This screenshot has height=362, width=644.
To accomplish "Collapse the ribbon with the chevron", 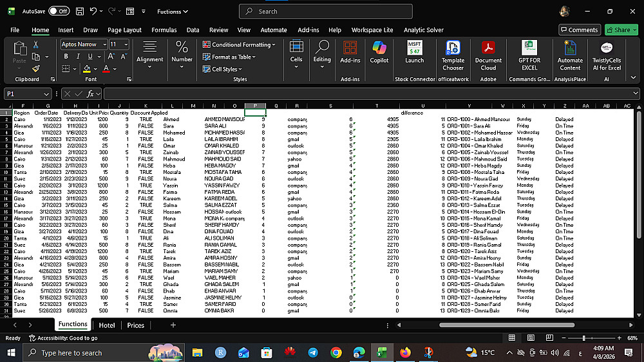I will tap(633, 77).
